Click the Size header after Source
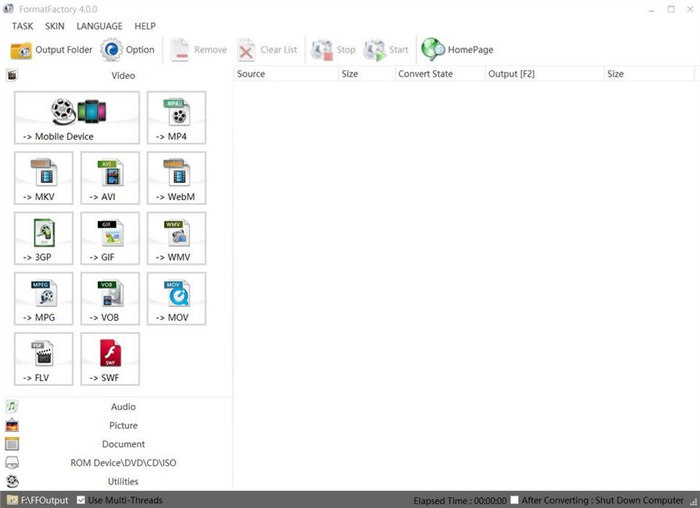The height and width of the screenshot is (508, 700). [367, 74]
